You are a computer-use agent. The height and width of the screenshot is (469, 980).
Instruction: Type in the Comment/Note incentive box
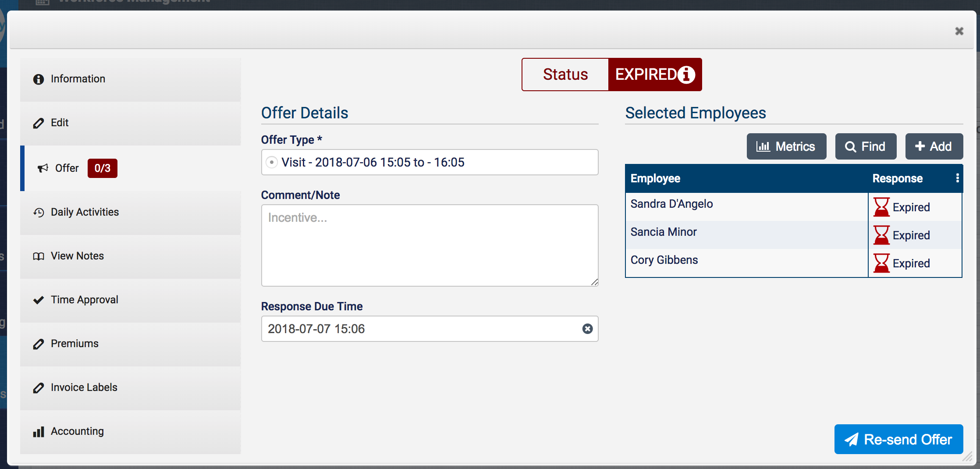pyautogui.click(x=430, y=245)
